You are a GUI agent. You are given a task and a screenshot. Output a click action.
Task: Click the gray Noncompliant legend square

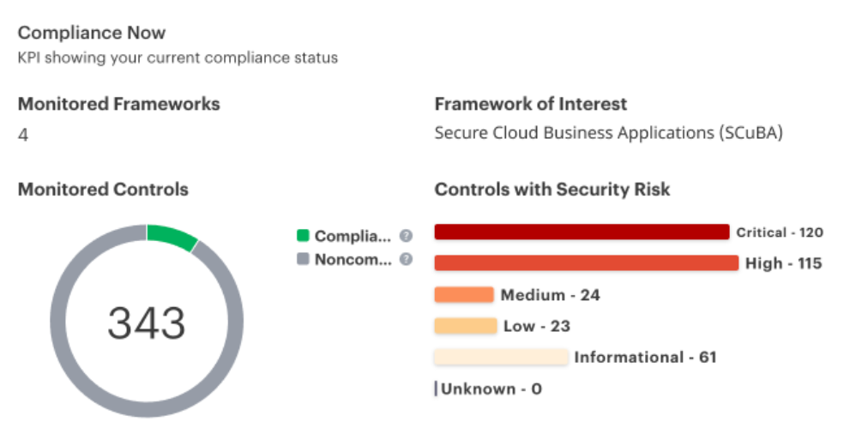[303, 259]
